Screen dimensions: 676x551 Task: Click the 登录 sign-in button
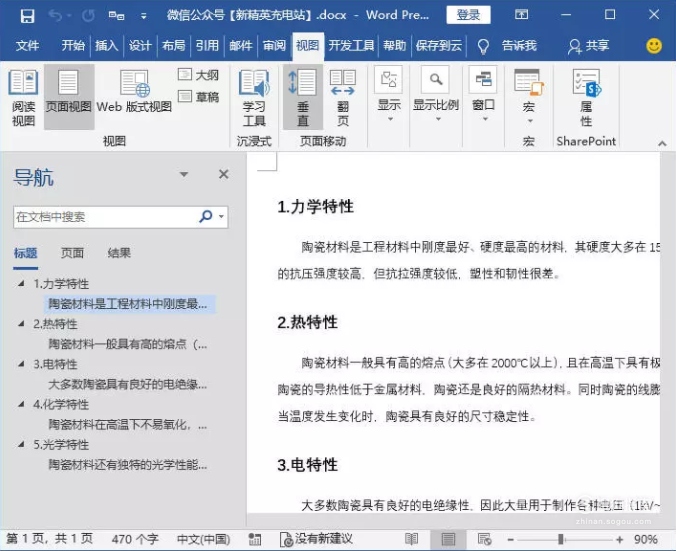click(x=468, y=15)
